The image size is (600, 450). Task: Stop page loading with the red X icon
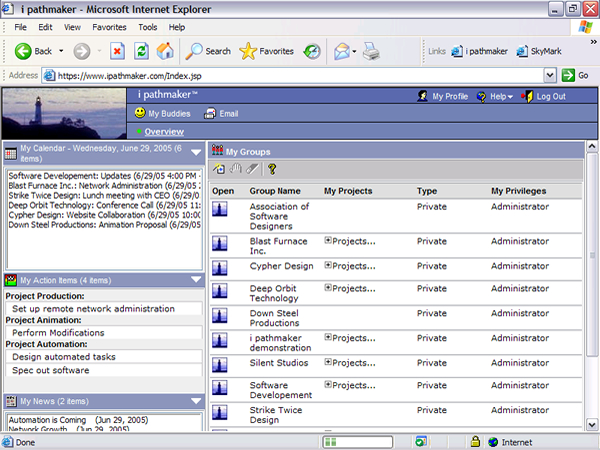117,51
